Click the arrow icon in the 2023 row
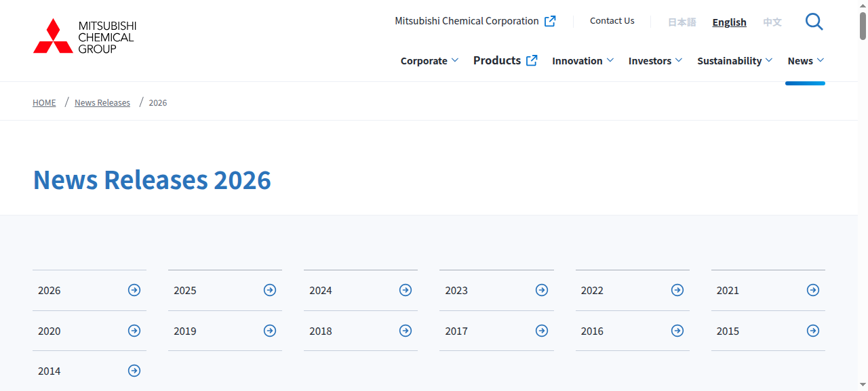The height and width of the screenshot is (391, 868). (x=542, y=290)
